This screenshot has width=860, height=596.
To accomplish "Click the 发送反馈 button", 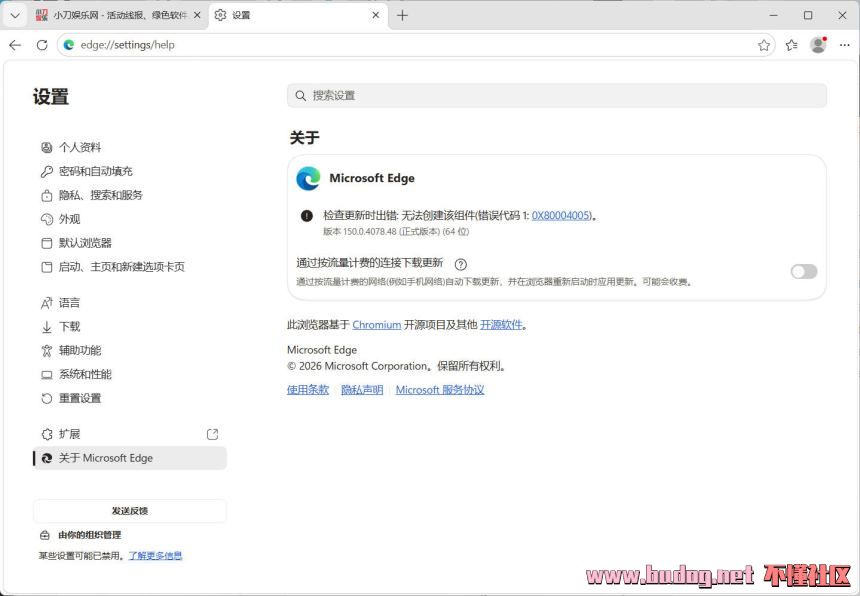I will click(x=130, y=511).
